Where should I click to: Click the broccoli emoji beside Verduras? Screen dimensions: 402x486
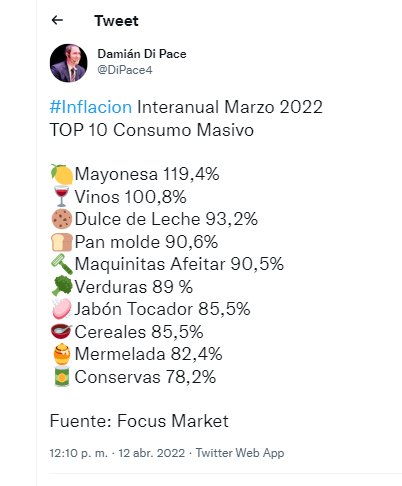click(62, 286)
